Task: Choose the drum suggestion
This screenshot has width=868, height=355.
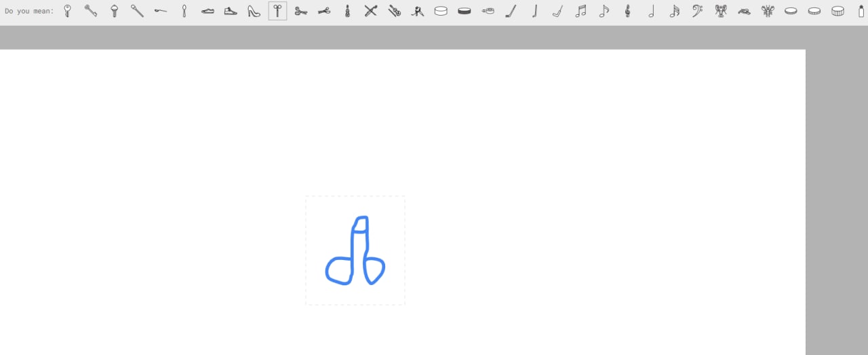Action: (x=838, y=11)
